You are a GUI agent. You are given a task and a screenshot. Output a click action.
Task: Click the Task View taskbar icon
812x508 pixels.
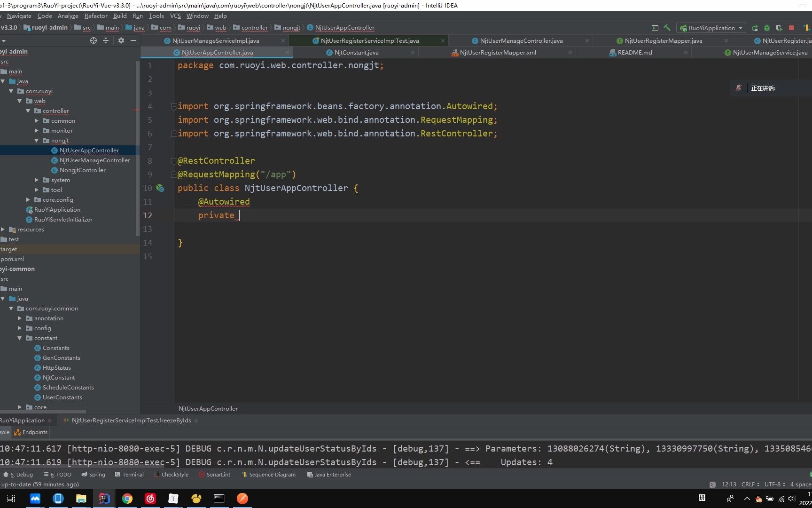tap(12, 499)
